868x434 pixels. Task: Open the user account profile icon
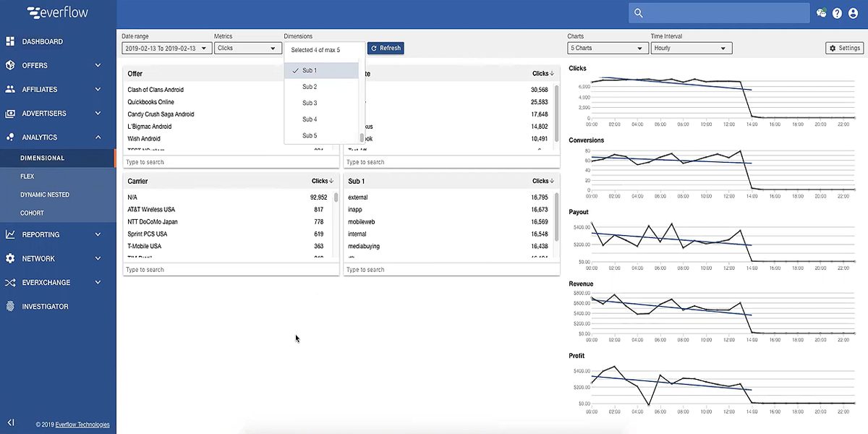(854, 12)
